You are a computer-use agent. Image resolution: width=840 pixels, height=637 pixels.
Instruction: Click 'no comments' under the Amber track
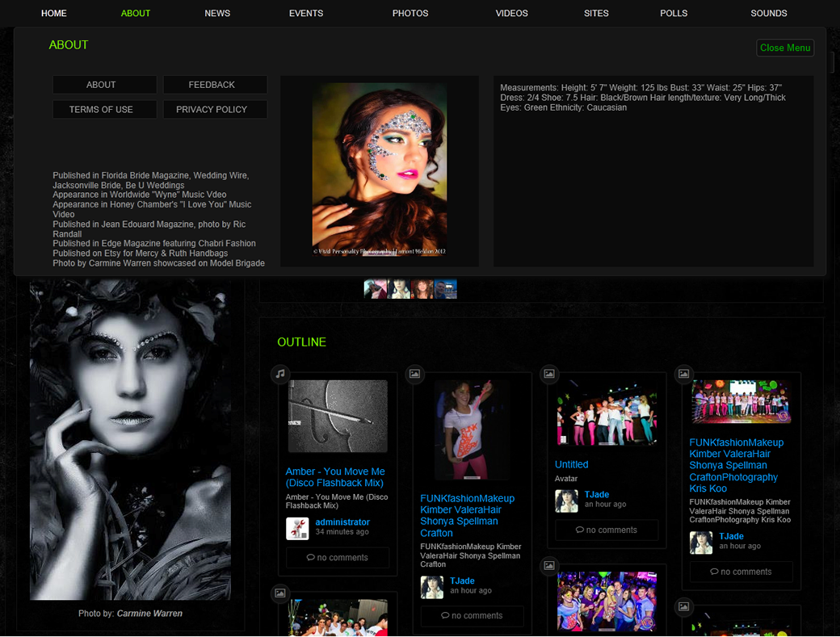(x=338, y=557)
